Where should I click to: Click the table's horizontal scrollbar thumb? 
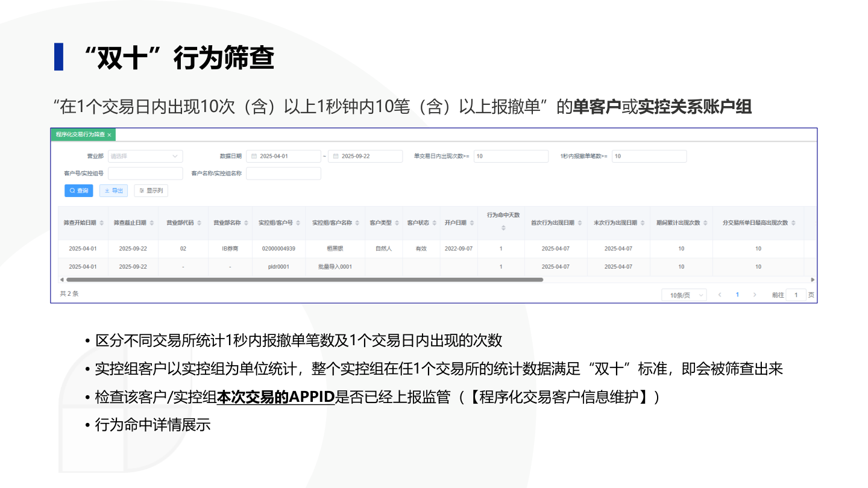304,280
